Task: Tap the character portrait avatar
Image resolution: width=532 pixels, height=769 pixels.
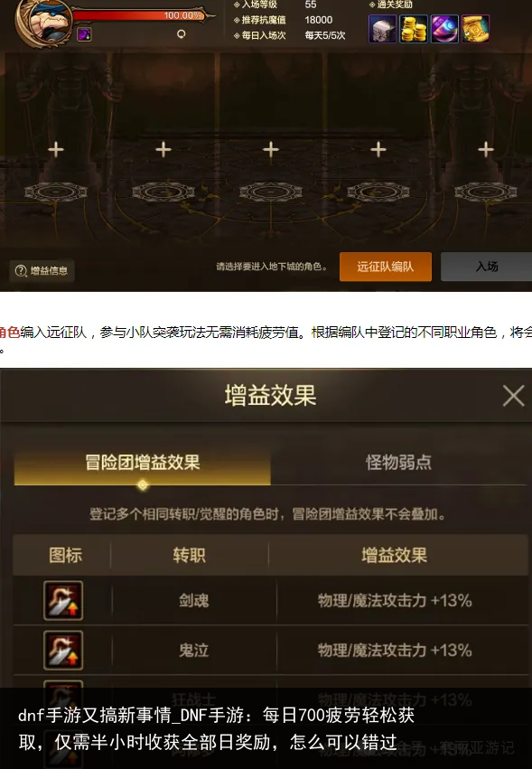Action: (45, 22)
